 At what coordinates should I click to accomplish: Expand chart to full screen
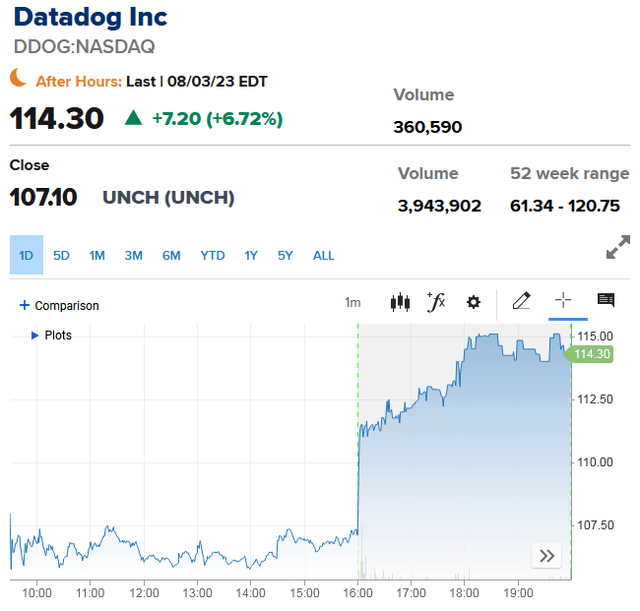(x=618, y=247)
